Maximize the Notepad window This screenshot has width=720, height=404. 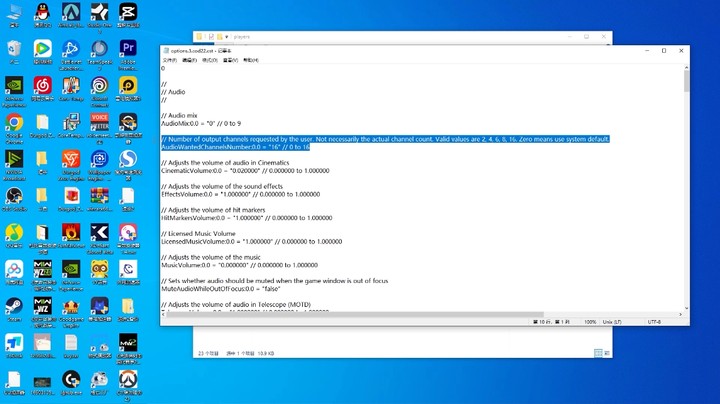(x=664, y=50)
